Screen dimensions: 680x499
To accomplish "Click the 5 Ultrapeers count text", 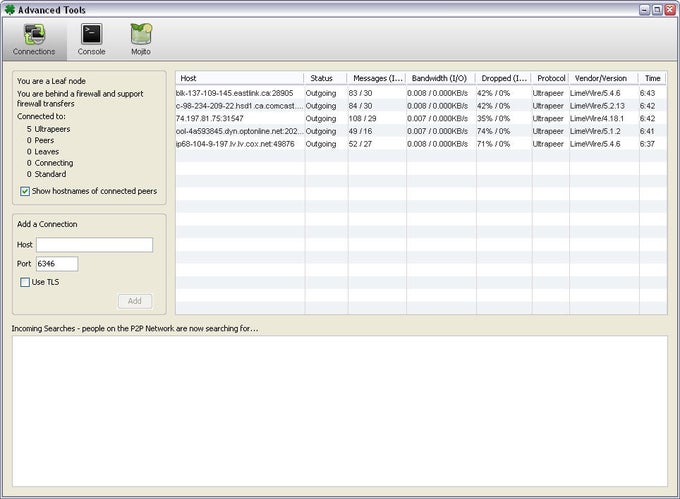I will (x=48, y=129).
